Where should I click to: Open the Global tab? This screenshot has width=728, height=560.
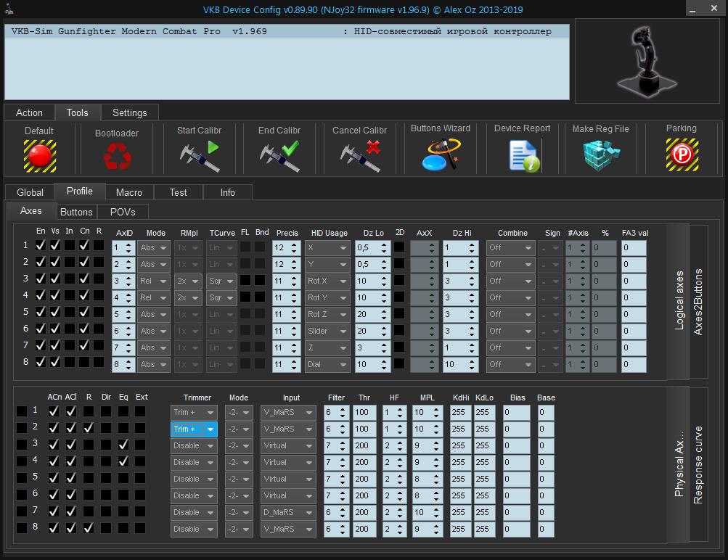[30, 192]
